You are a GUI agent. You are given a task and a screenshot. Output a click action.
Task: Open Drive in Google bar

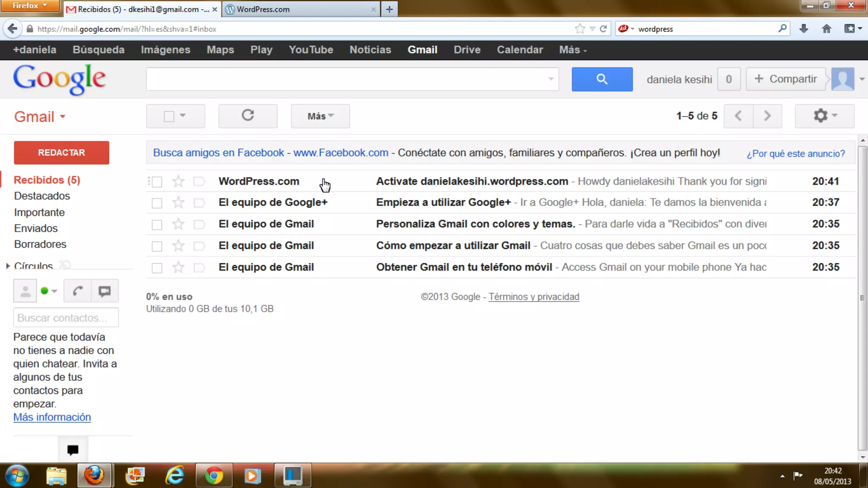coord(467,50)
